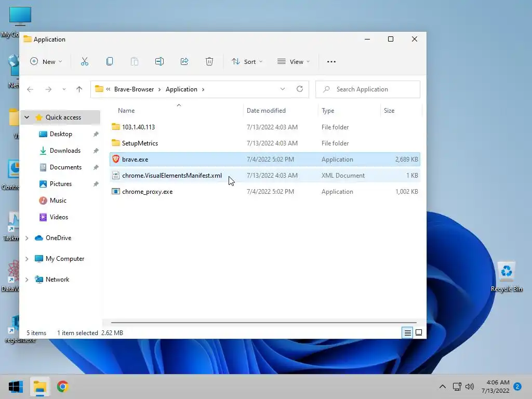Open notification center badge

[517, 387]
